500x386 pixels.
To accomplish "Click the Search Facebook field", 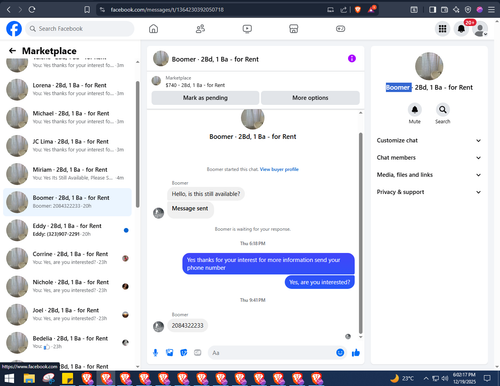I will 80,29.
